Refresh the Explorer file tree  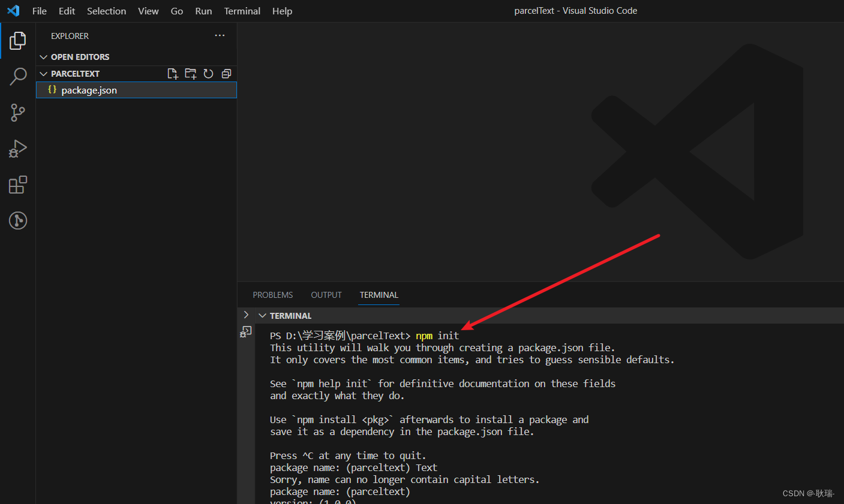pyautogui.click(x=208, y=74)
